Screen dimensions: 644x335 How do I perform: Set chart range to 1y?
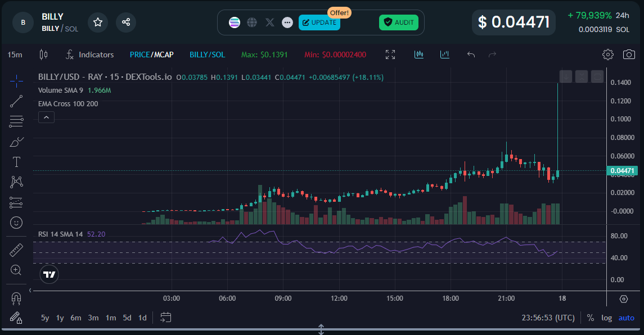[x=60, y=318]
